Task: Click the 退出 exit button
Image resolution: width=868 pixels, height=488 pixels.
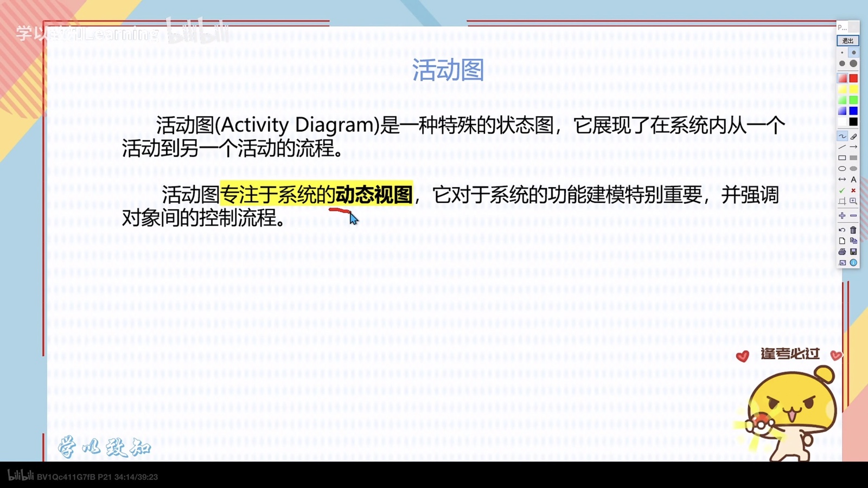Action: coord(847,41)
